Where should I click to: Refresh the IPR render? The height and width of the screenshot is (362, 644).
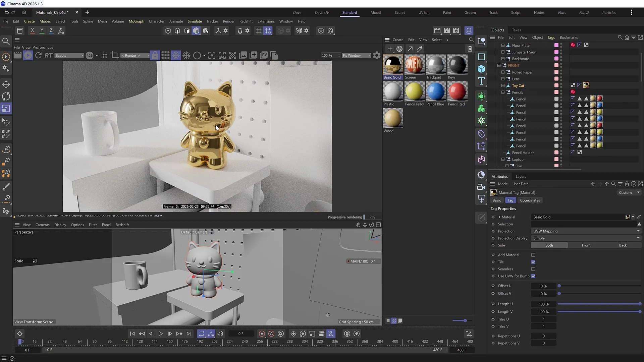[38, 56]
